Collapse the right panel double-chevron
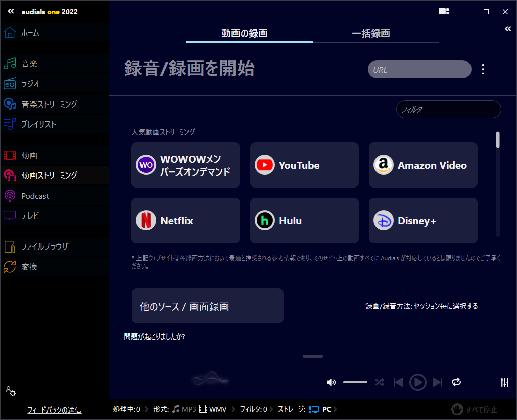The image size is (517, 420). 508,29
